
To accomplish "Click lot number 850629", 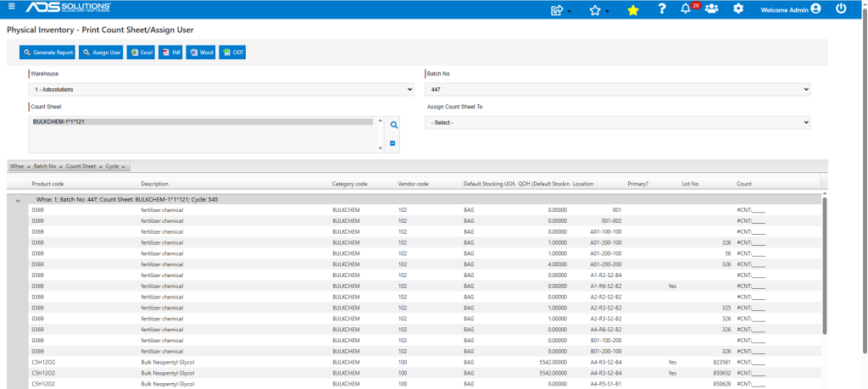I will pos(722,383).
